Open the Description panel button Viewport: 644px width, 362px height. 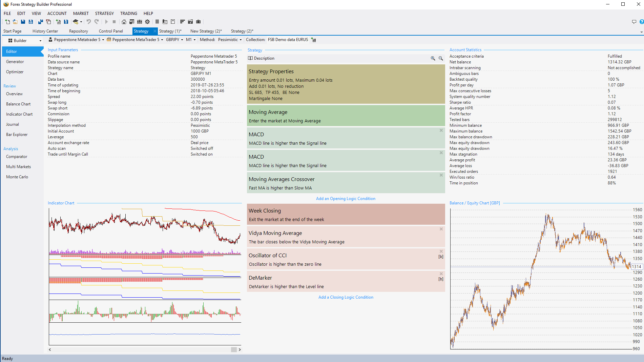261,58
